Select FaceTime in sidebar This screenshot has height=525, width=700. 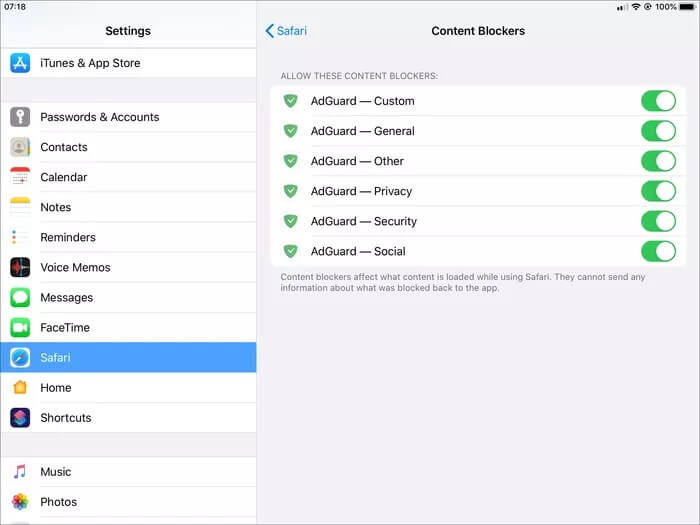click(x=129, y=328)
